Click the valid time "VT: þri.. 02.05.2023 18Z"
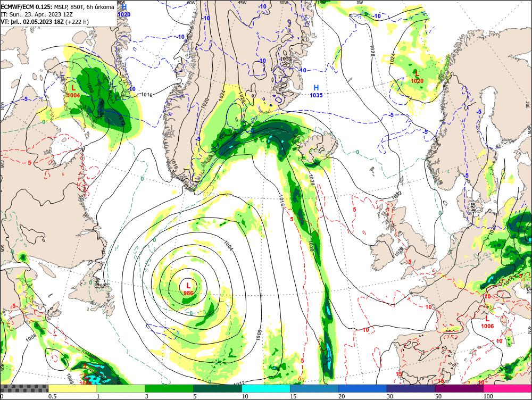Viewport: 532px width, 400px height. click(32, 22)
